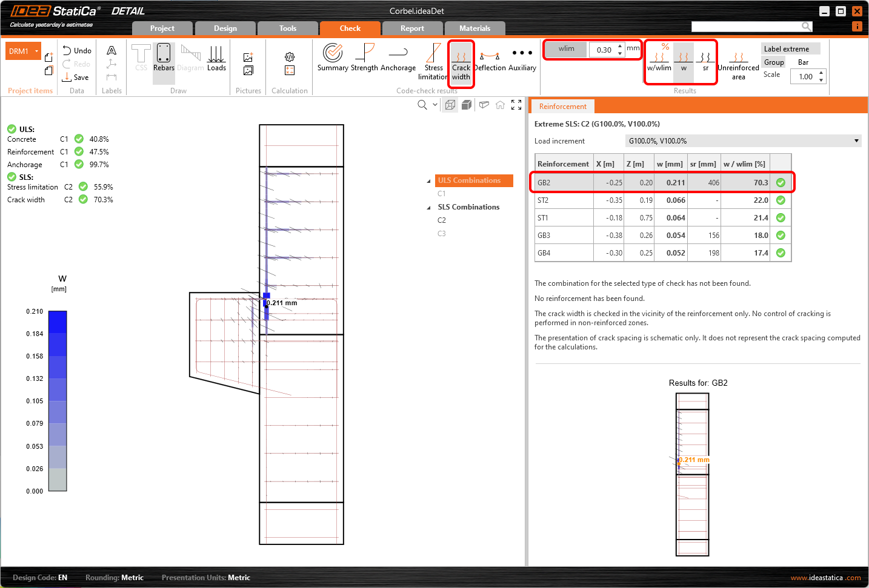Click the Save button

(76, 78)
